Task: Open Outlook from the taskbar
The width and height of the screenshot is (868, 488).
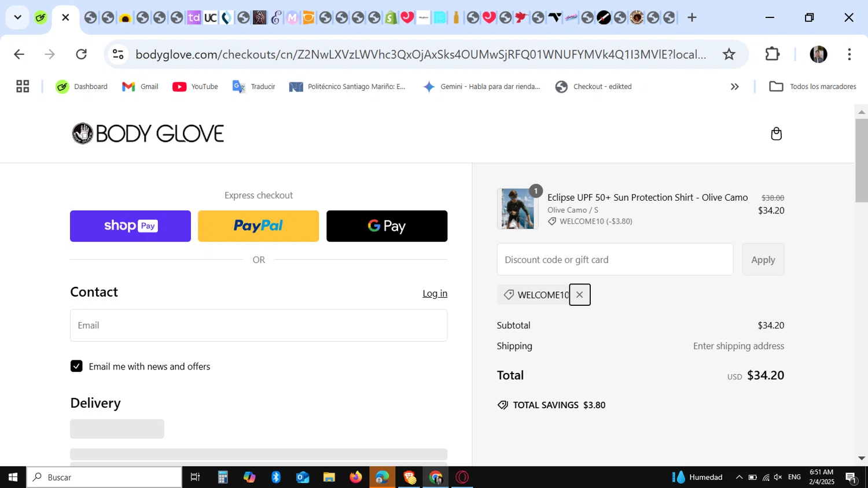Action: [x=303, y=477]
